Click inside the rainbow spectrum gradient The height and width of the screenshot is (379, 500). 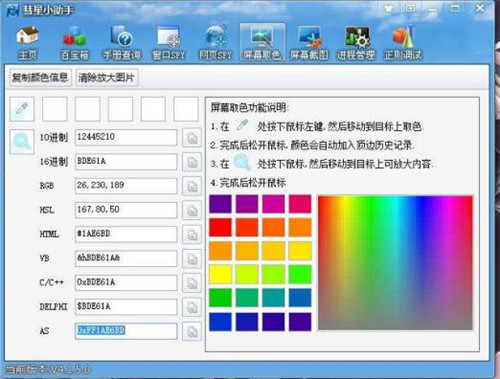395,263
